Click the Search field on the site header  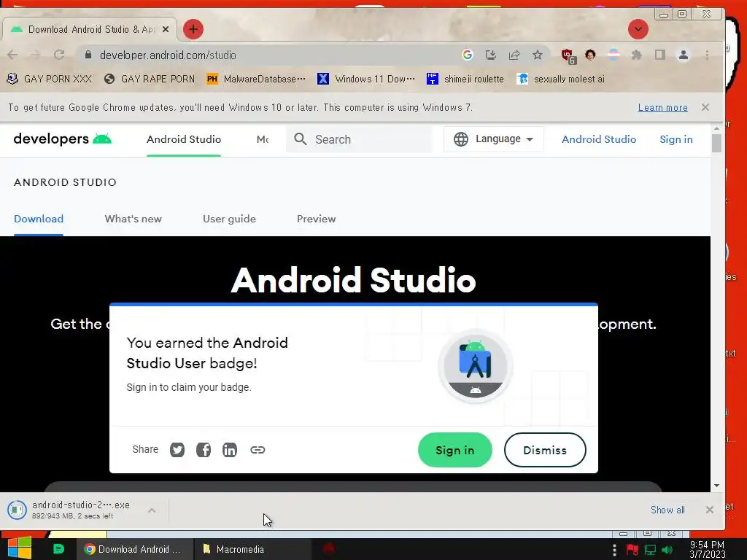click(359, 139)
